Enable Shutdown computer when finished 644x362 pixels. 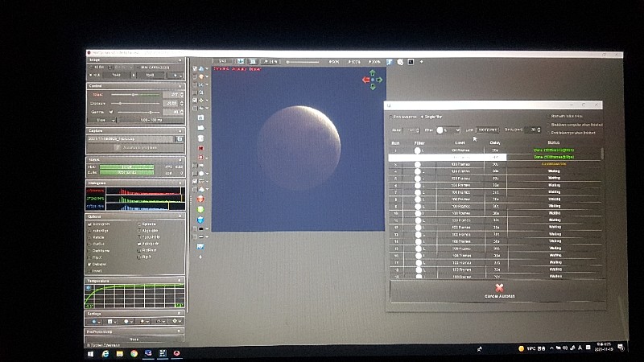click(x=548, y=125)
